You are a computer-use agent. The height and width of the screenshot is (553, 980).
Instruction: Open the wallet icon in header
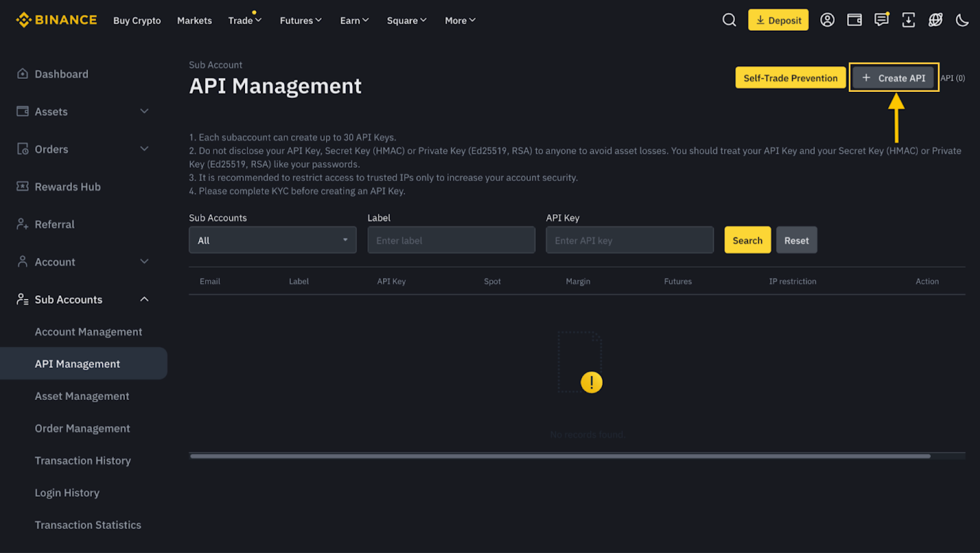click(854, 20)
